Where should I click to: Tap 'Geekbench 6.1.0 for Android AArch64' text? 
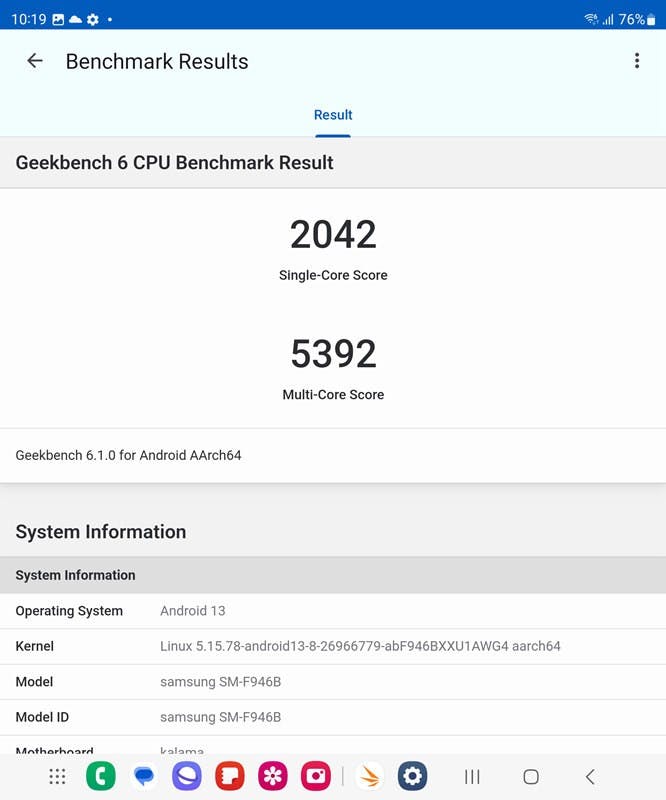click(x=128, y=455)
